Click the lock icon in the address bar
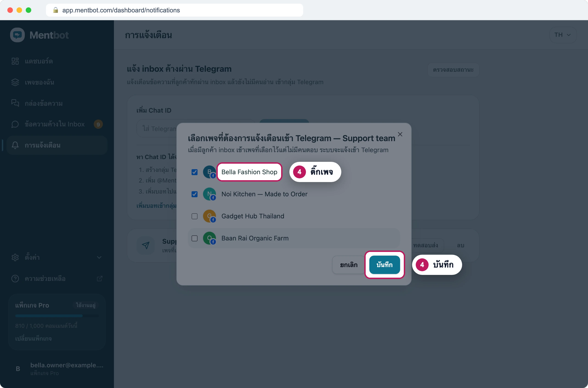 point(56,10)
